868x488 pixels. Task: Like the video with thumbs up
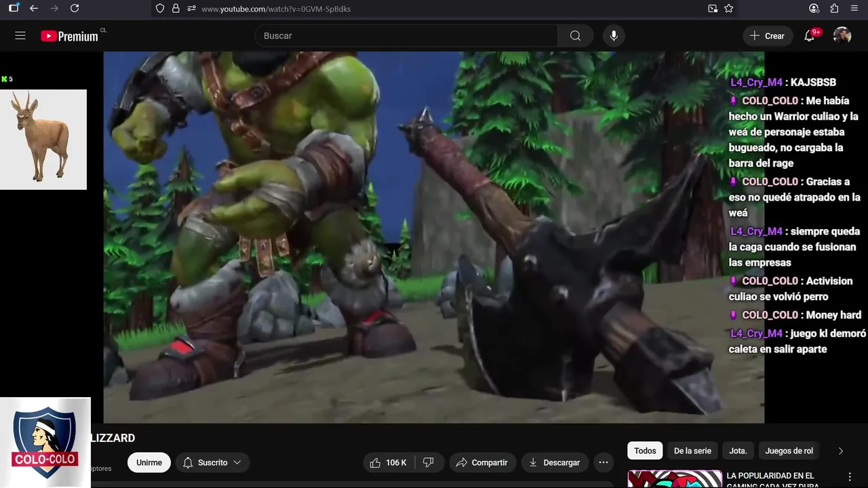point(388,462)
